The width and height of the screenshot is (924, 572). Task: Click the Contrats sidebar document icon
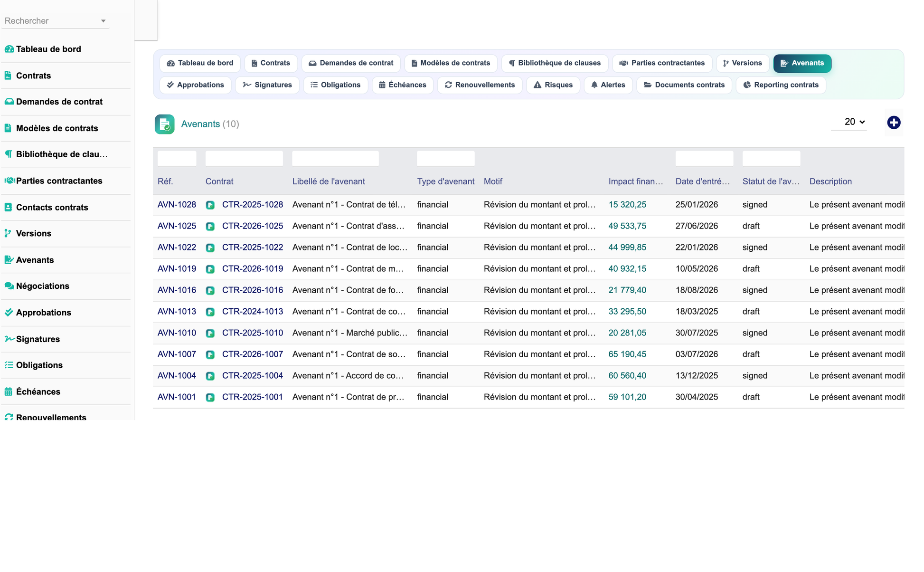[x=8, y=76]
